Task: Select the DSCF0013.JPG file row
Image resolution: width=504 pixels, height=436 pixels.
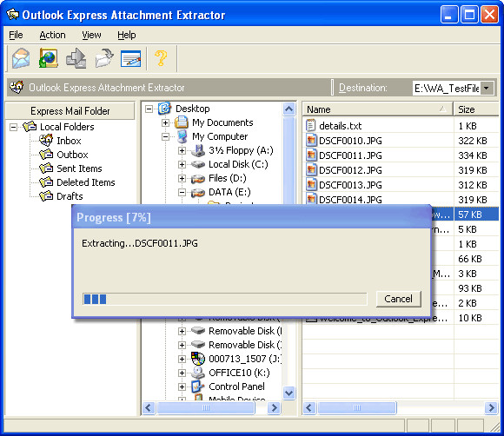Action: point(401,185)
